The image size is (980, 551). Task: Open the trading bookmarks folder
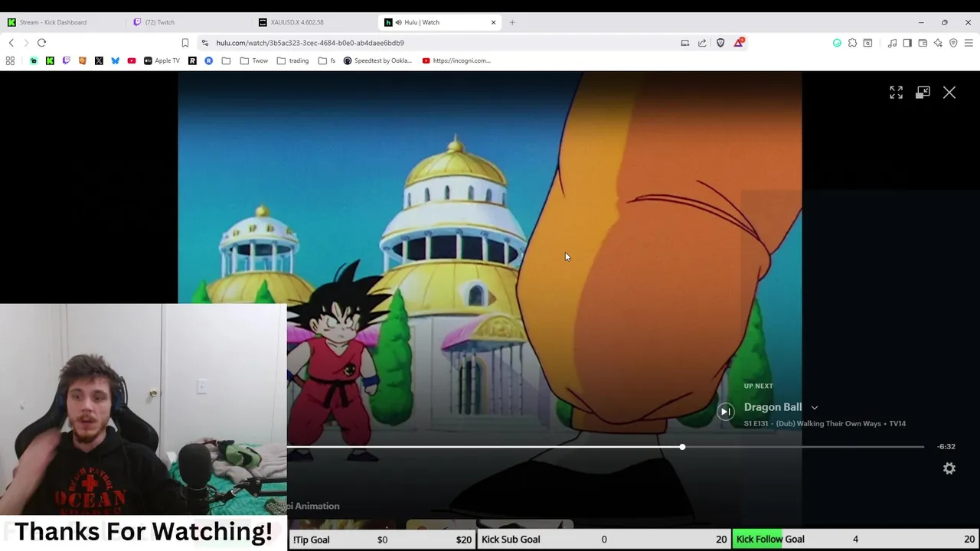[x=293, y=60]
